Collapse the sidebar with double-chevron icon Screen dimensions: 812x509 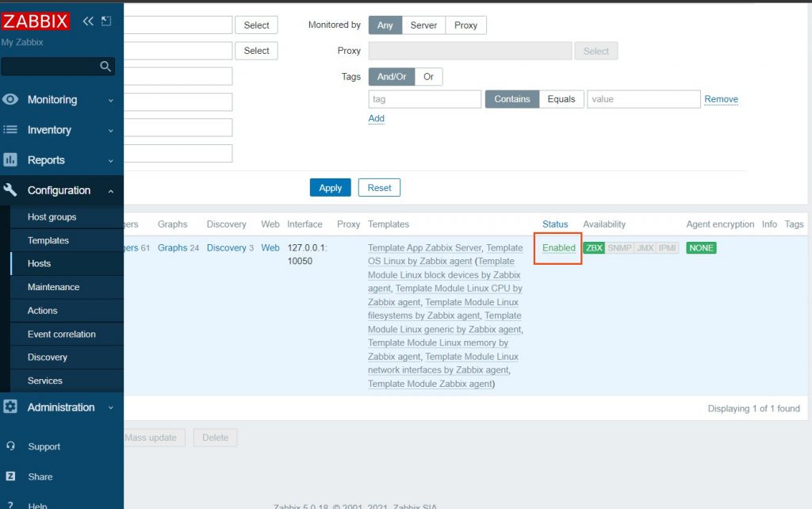pos(88,21)
